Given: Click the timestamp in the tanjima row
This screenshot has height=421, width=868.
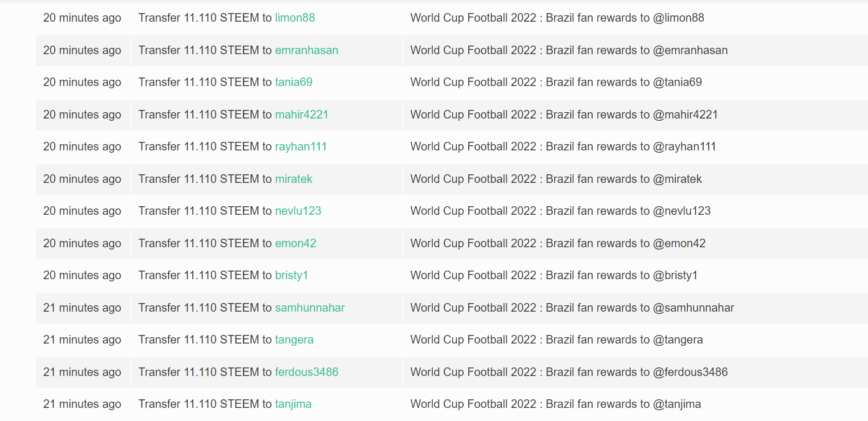Looking at the screenshot, I should (82, 404).
